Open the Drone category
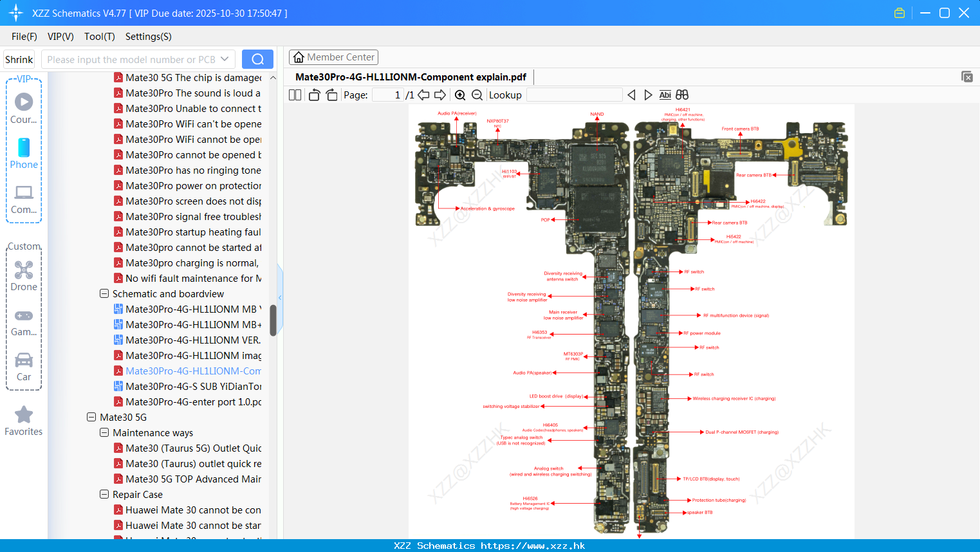This screenshot has width=980, height=552. click(24, 276)
